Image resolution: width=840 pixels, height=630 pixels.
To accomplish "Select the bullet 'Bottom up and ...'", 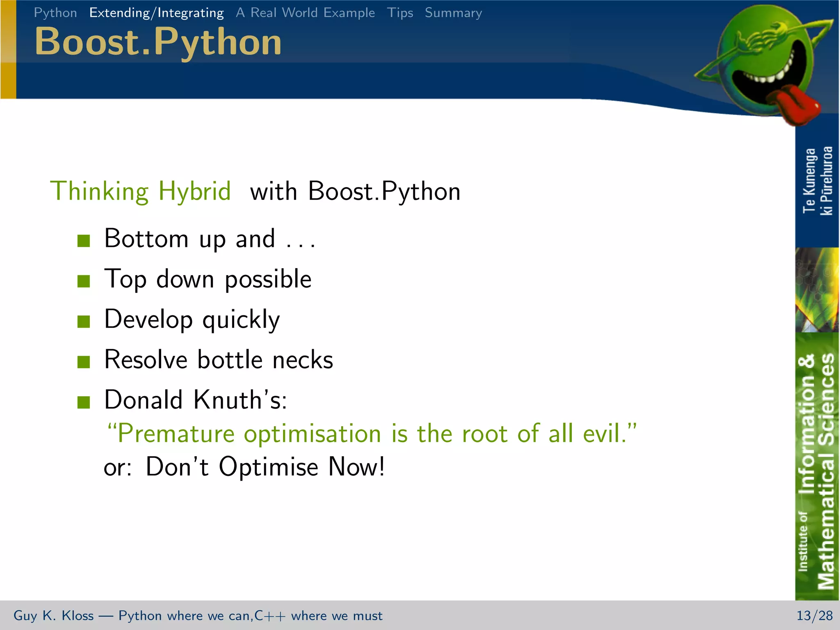I will [x=210, y=239].
